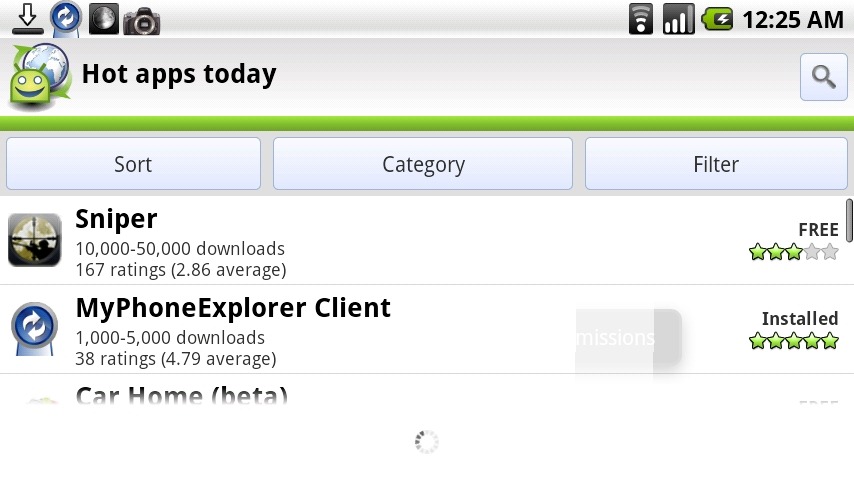Tap the round moon notification icon
The width and height of the screenshot is (854, 480).
[103, 18]
